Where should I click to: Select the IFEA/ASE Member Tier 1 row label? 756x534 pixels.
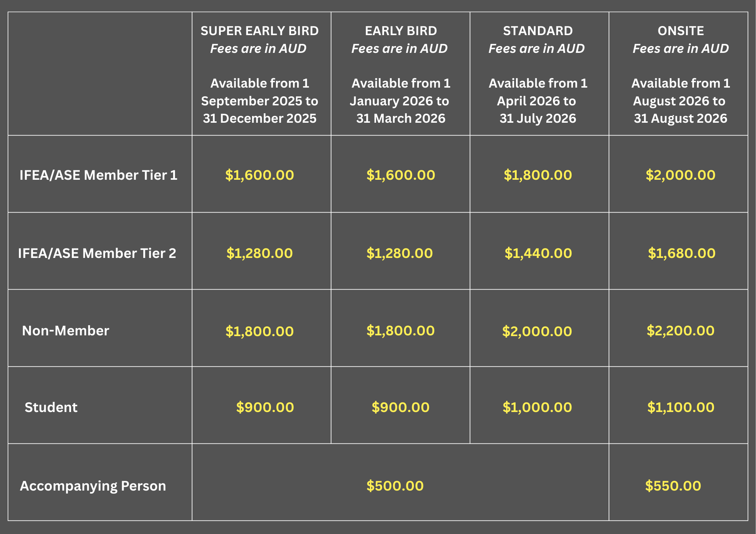(98, 175)
